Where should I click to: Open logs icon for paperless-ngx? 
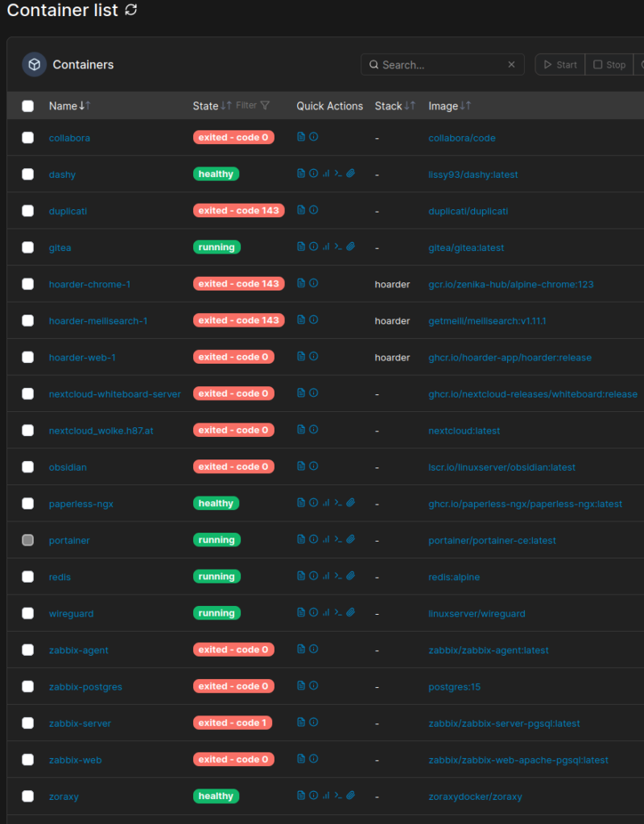[301, 503]
